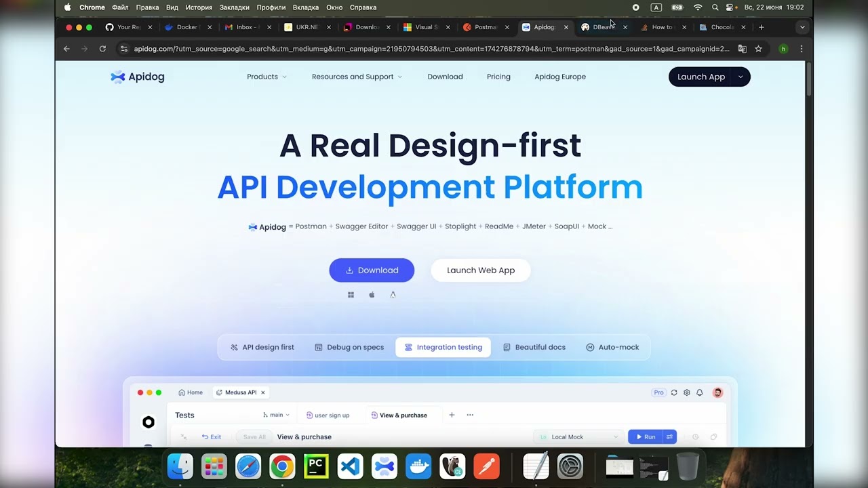Close the Medusa API tab
The image size is (868, 488).
pos(262,392)
